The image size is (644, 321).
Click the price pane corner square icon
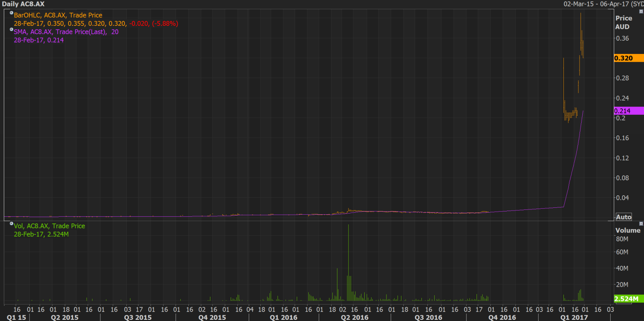pyautogui.click(x=641, y=12)
